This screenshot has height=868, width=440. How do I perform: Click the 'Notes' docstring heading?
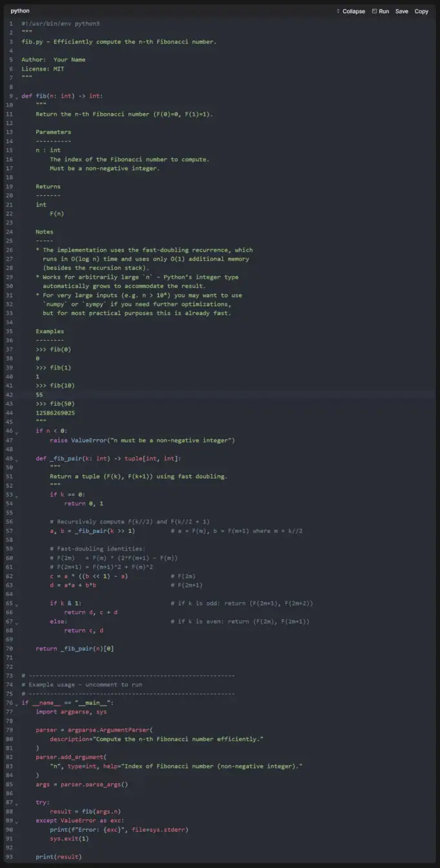coord(45,232)
